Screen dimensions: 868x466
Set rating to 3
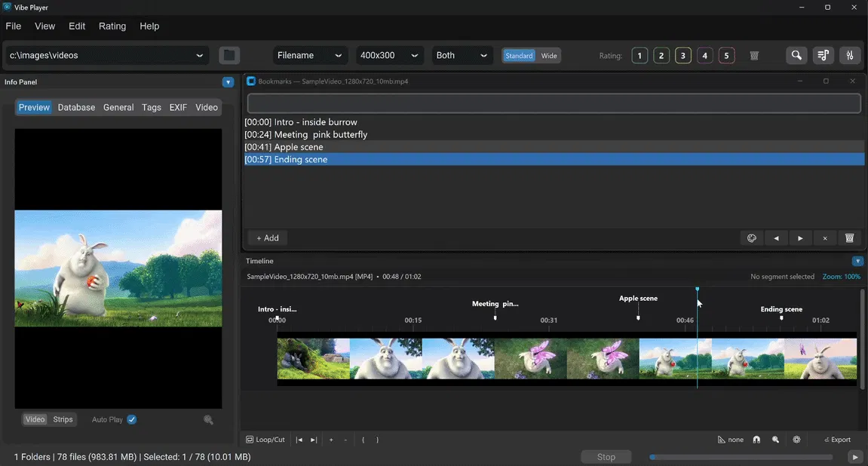(x=682, y=55)
